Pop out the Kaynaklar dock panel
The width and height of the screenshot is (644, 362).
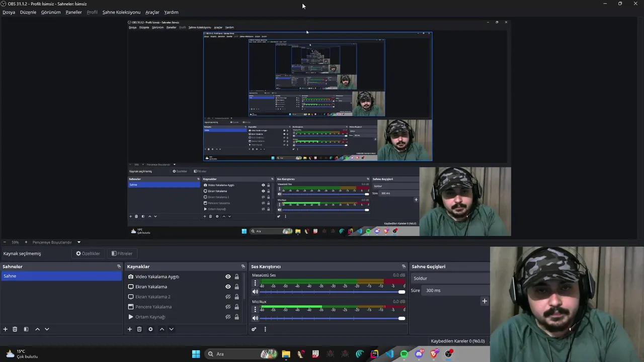243,266
